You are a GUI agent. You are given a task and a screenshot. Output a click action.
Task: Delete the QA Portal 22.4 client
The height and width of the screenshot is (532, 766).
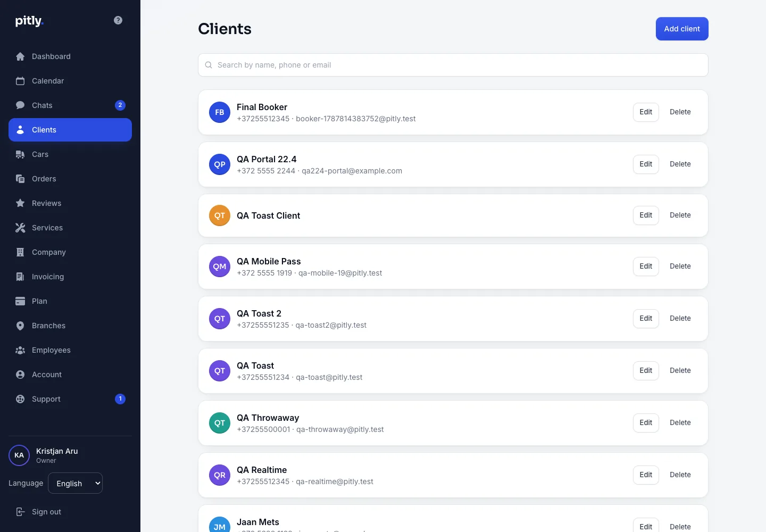tap(680, 164)
